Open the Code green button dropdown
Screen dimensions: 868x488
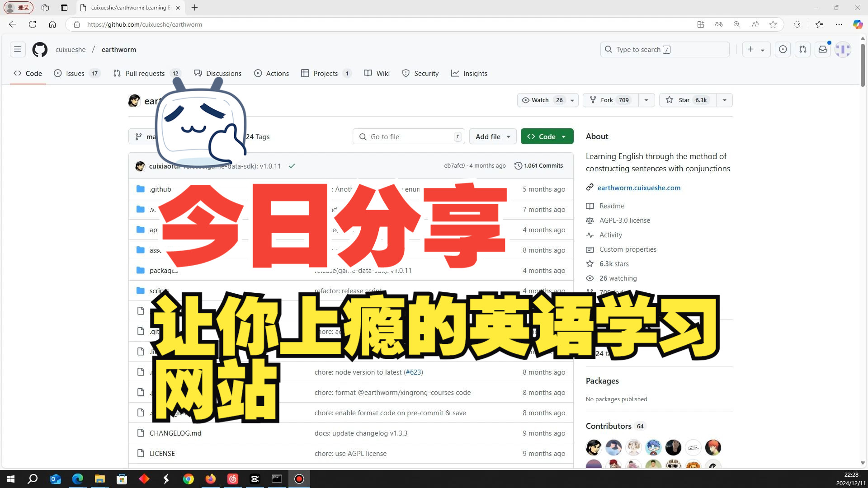click(x=562, y=136)
